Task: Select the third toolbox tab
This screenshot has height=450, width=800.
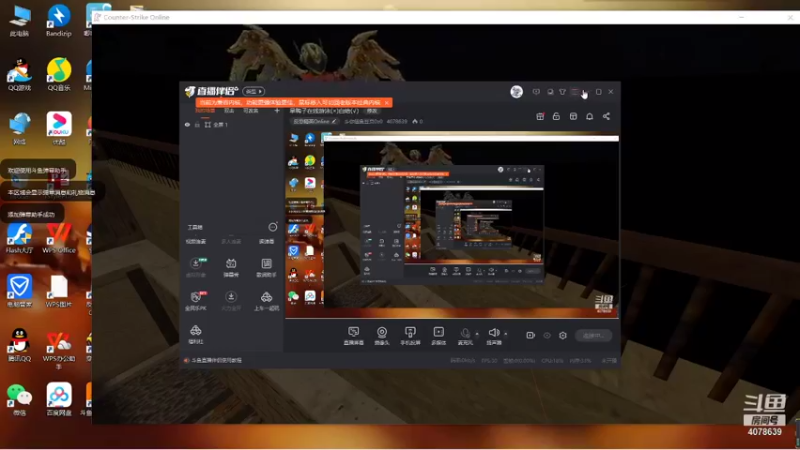Action: pos(266,241)
